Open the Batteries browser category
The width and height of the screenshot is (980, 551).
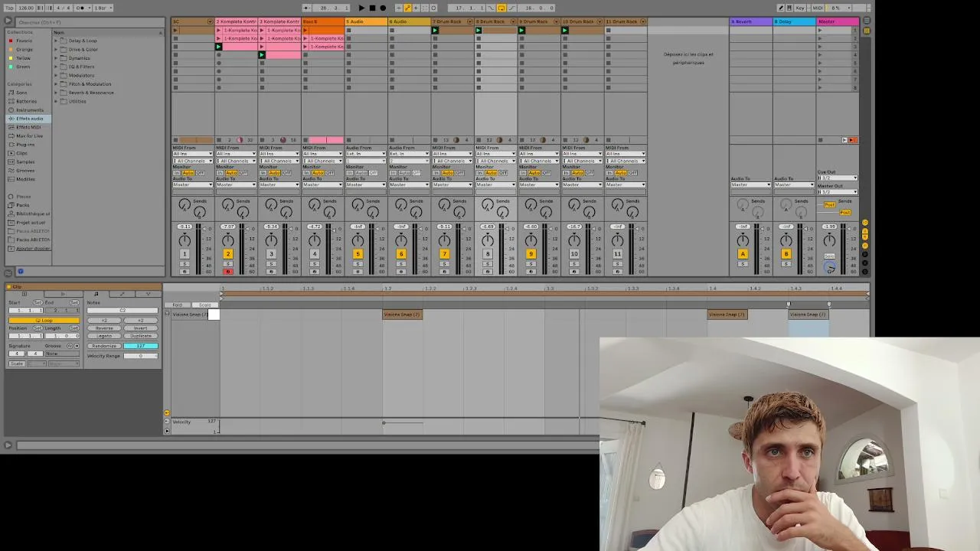click(26, 101)
